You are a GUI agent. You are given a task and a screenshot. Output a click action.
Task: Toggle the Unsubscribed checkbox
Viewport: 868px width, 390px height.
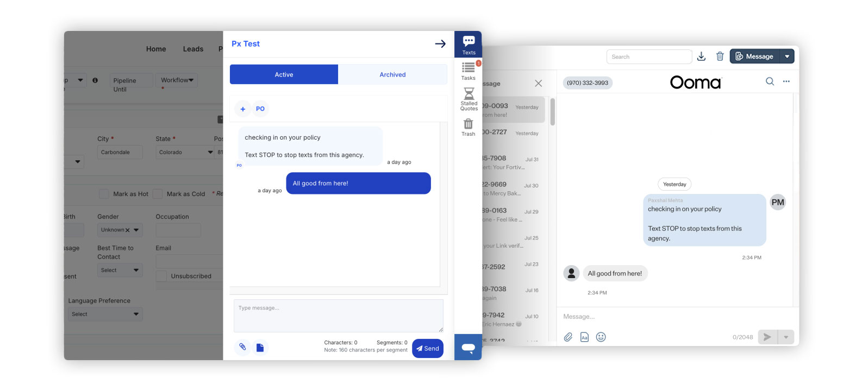coord(161,276)
